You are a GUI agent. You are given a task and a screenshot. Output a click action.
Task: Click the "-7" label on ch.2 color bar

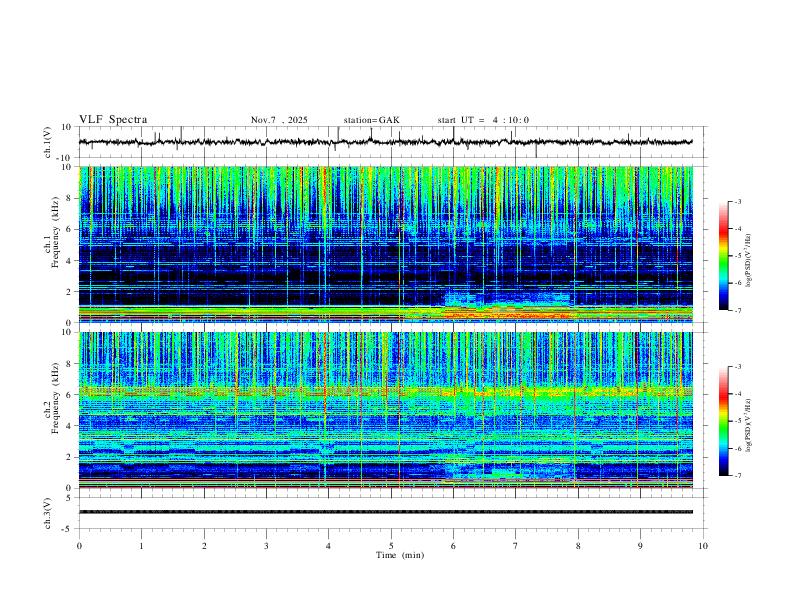737,476
